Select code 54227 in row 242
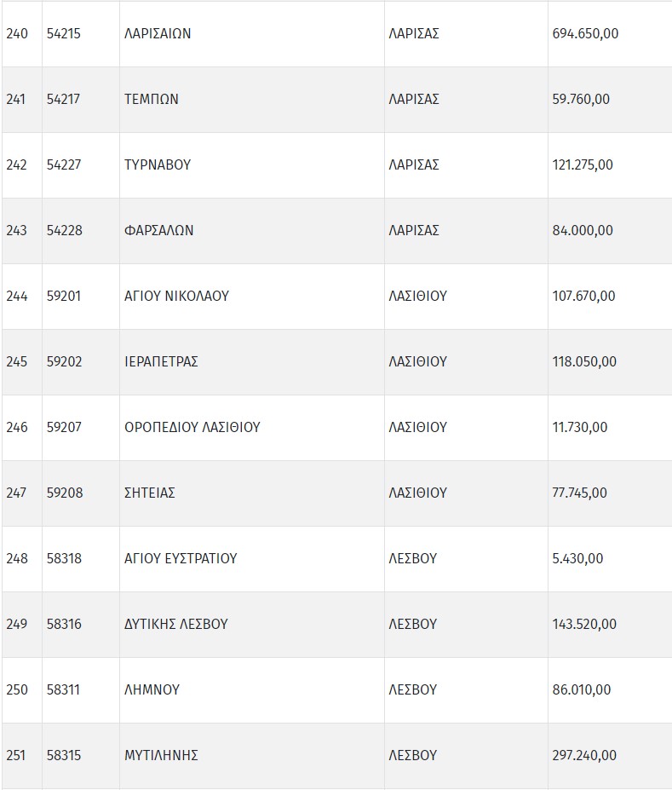The width and height of the screenshot is (672, 790). 64,165
